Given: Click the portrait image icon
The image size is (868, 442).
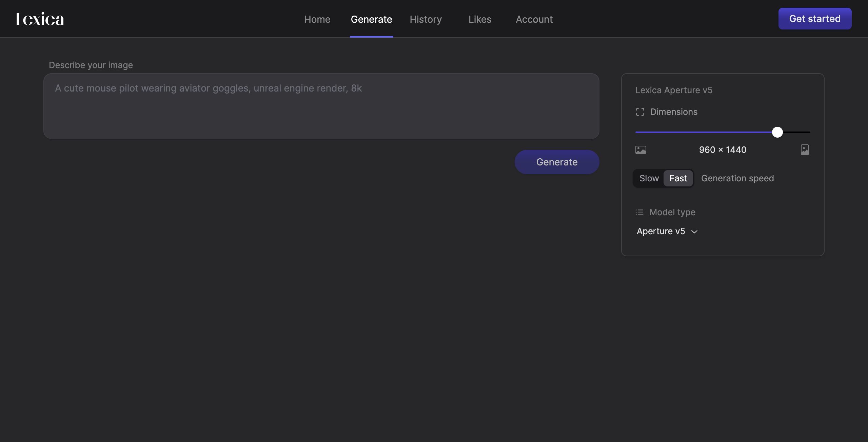Looking at the screenshot, I should (805, 150).
